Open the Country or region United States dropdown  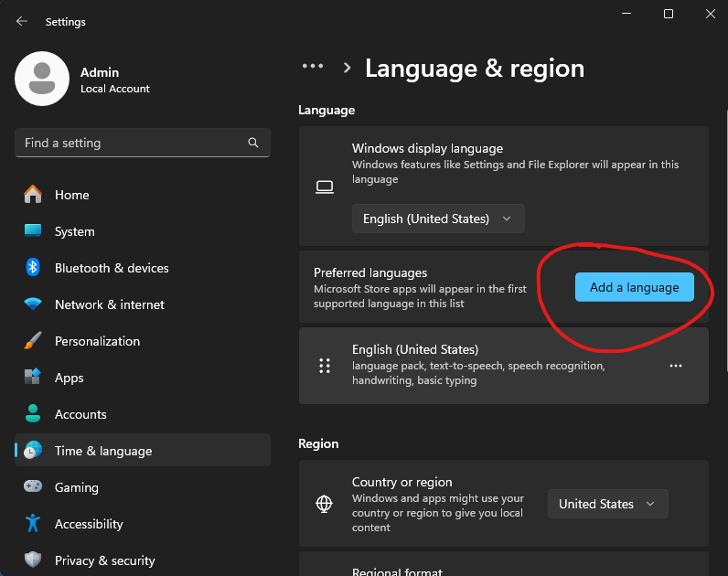(608, 504)
